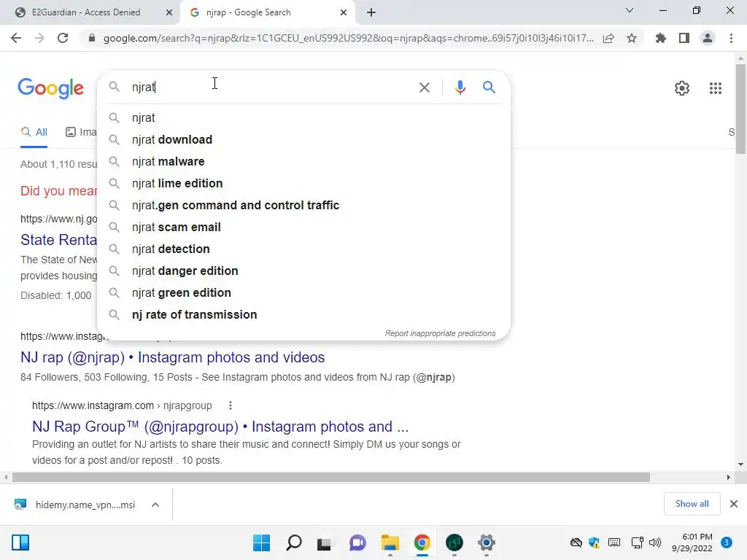Clear the search box with the X icon
Image resolution: width=747 pixels, height=560 pixels.
click(x=424, y=87)
